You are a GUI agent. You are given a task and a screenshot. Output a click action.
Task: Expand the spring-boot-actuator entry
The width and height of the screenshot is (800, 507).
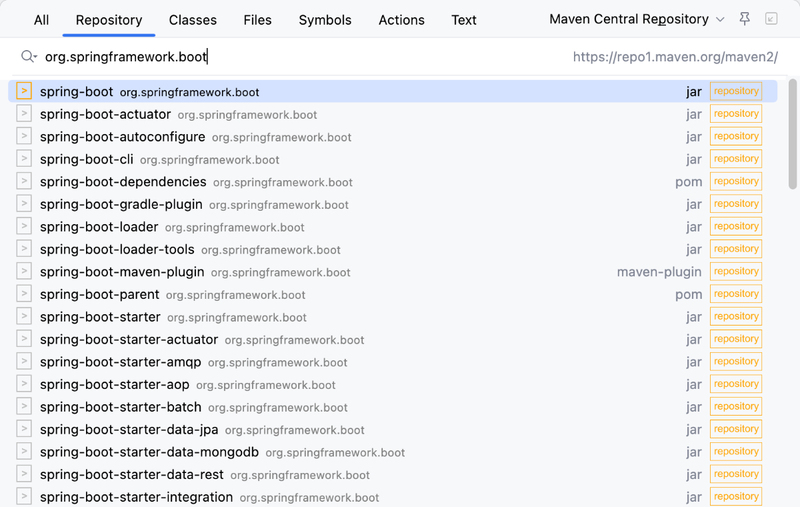point(24,113)
